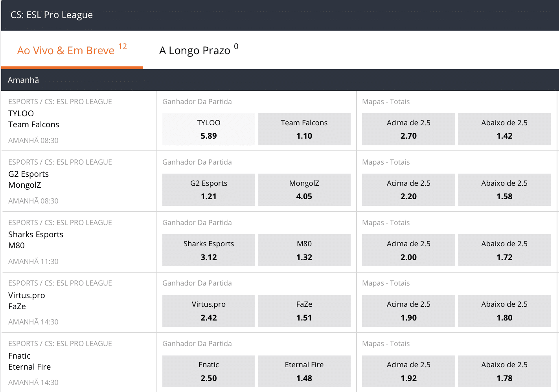Click Mapas - Totais label in Fnatic row
The height and width of the screenshot is (392, 559).
click(x=386, y=344)
